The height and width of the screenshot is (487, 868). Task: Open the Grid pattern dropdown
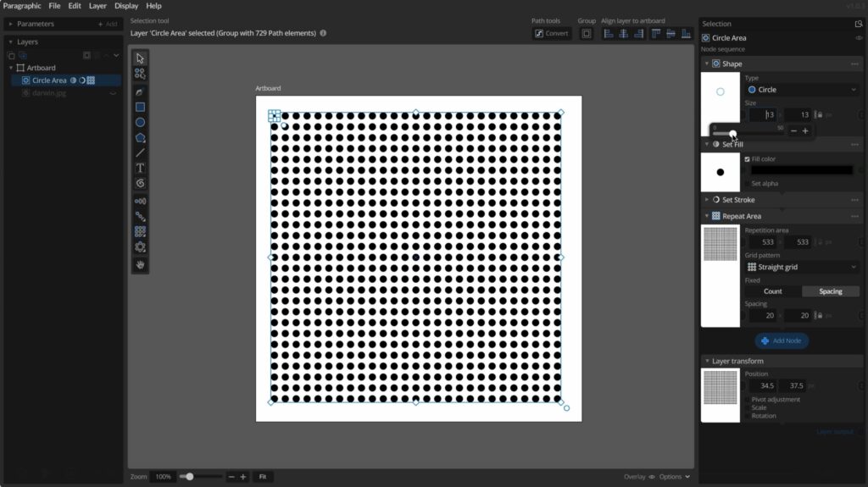[802, 267]
